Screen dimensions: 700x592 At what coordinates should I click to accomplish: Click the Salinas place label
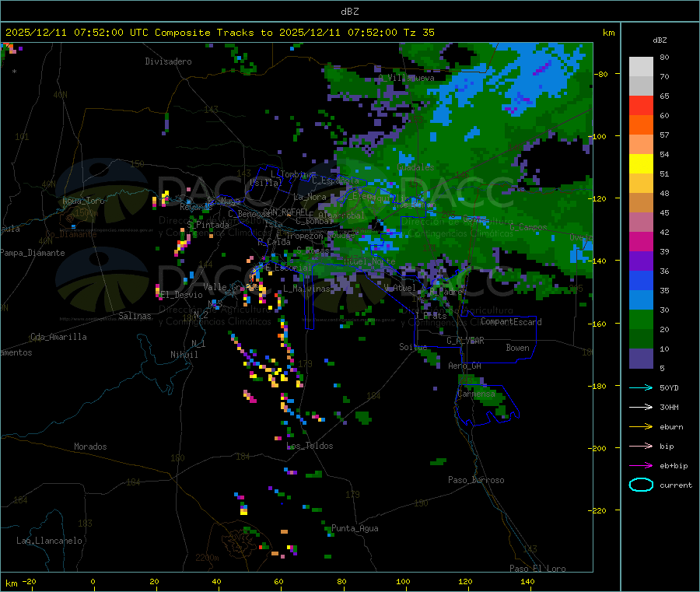(135, 316)
